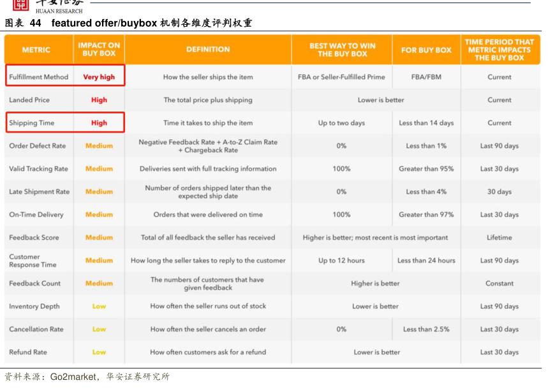Image resolution: width=548 pixels, height=392 pixels.
Task: Select the Landed Price metric cell
Action: (x=29, y=100)
